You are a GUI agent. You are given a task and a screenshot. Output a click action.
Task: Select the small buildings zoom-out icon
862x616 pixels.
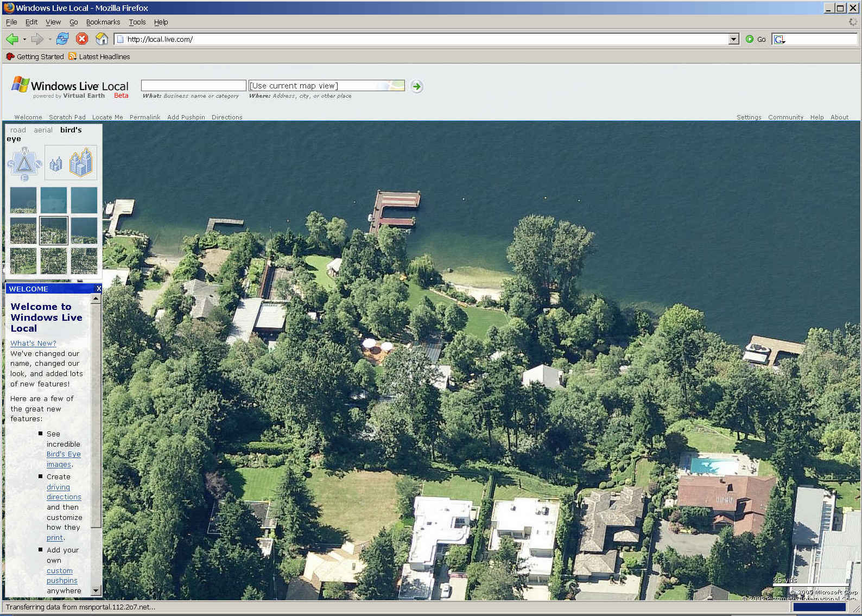56,164
